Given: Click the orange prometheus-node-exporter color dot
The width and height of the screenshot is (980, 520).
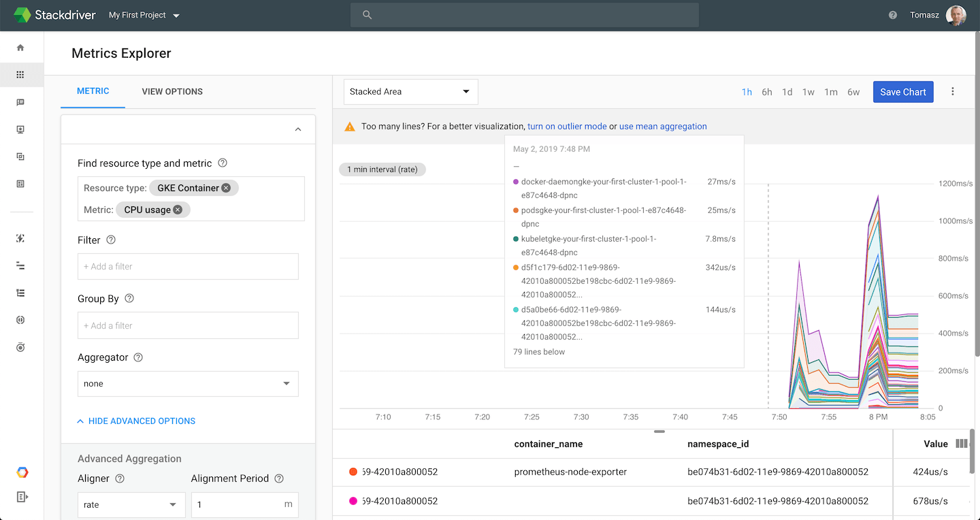Looking at the screenshot, I should pyautogui.click(x=353, y=472).
